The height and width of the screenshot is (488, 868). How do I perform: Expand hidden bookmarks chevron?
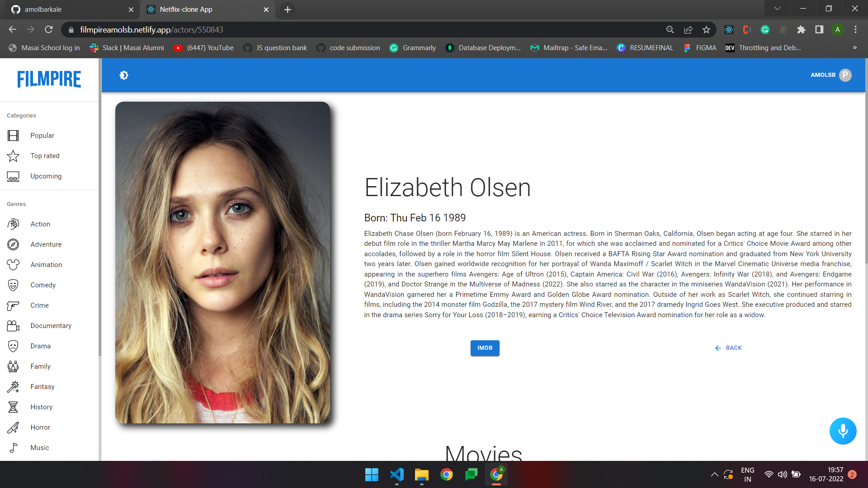tap(854, 48)
